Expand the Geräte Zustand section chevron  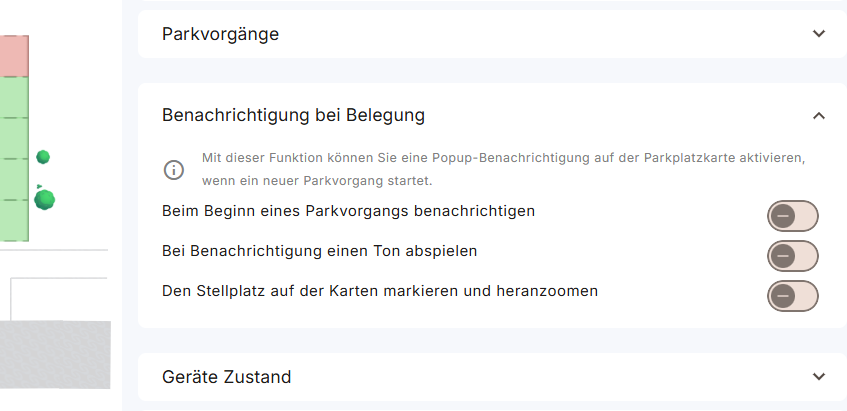click(819, 377)
